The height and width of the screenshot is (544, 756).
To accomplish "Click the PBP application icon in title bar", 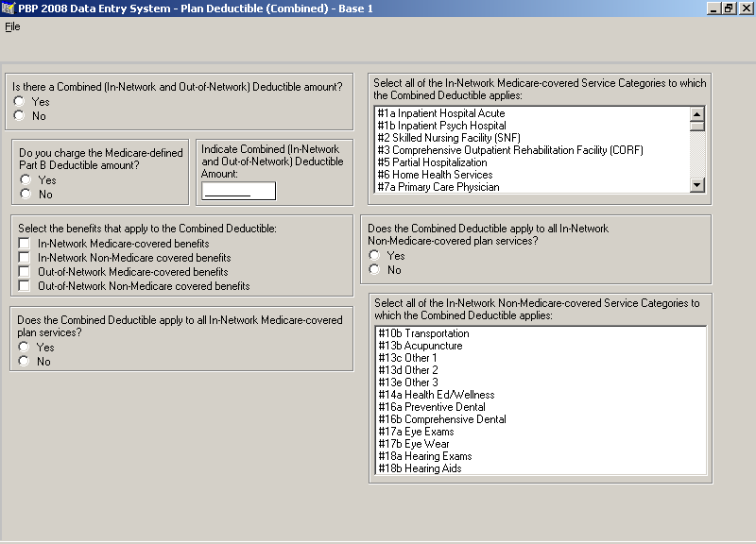I will tap(9, 8).
